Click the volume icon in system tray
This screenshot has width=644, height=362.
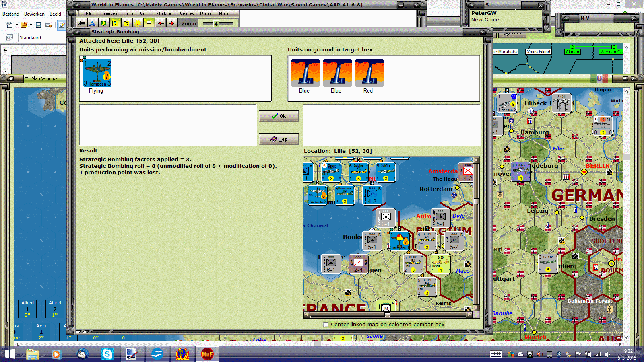tap(607, 354)
